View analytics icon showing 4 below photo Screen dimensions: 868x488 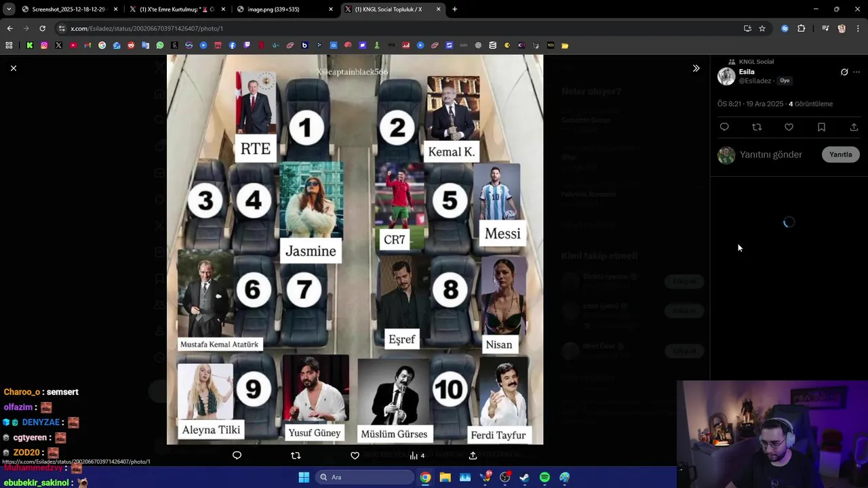(x=416, y=455)
